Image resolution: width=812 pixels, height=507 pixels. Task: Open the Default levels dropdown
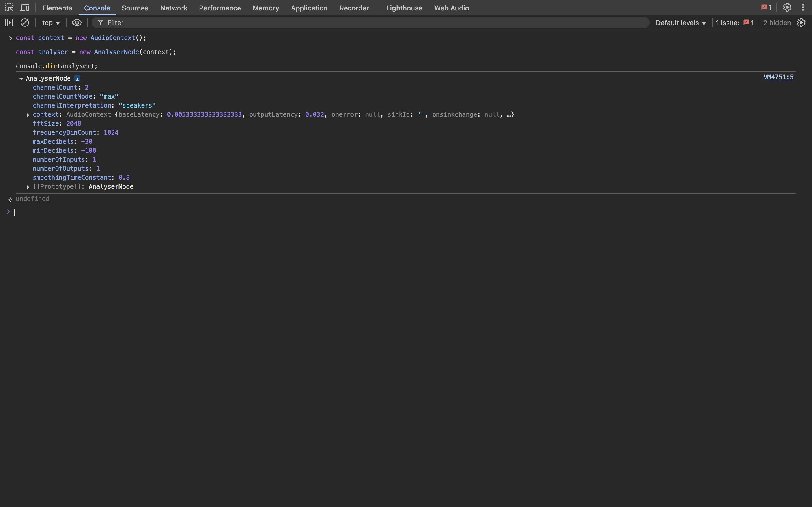point(681,23)
